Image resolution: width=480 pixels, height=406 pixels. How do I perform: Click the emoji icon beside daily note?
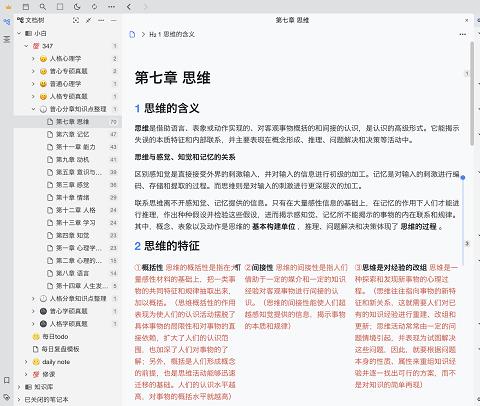tap(36, 362)
